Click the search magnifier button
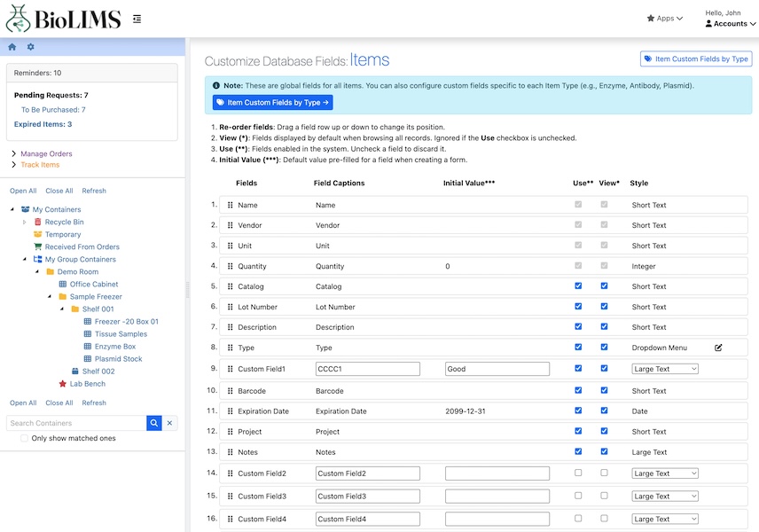The height and width of the screenshot is (532, 759). [x=154, y=423]
